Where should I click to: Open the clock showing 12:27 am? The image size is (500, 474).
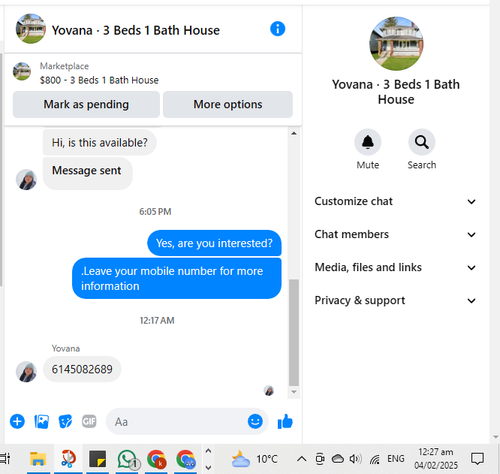coord(436,459)
